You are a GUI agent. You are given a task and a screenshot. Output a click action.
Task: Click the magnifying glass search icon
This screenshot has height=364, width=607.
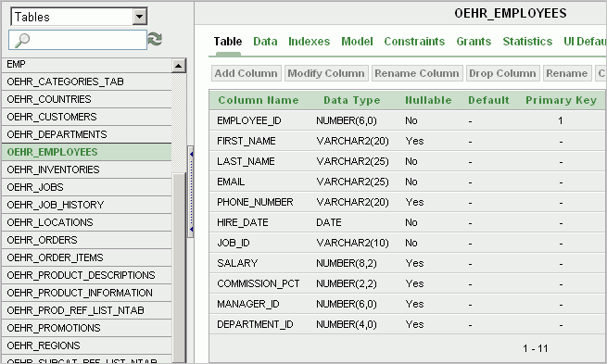pyautogui.click(x=21, y=40)
